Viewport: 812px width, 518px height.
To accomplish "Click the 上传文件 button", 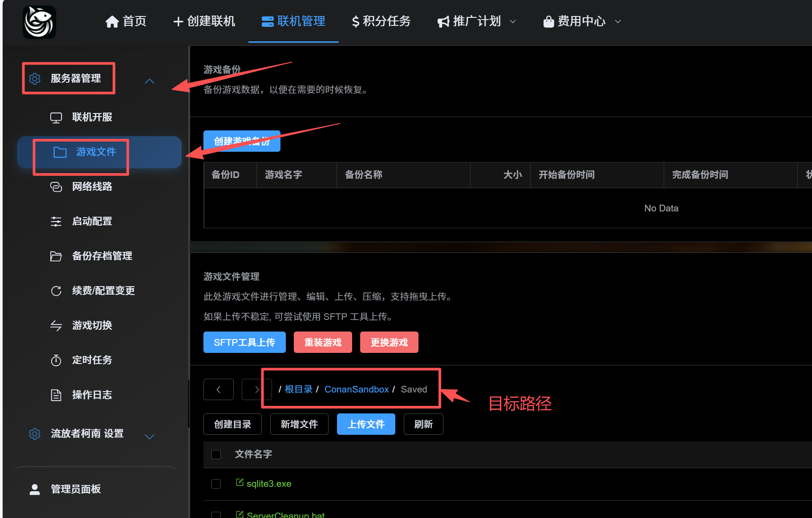I will pyautogui.click(x=366, y=424).
